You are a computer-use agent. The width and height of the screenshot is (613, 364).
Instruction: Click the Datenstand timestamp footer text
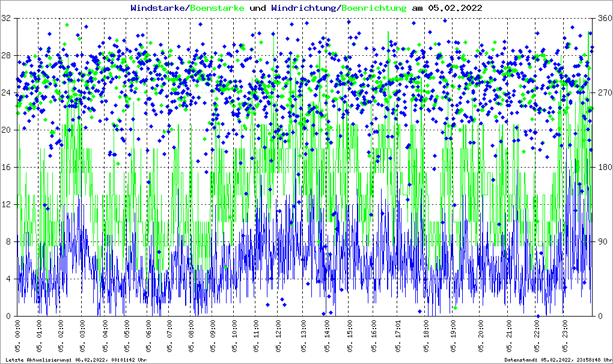click(x=557, y=360)
